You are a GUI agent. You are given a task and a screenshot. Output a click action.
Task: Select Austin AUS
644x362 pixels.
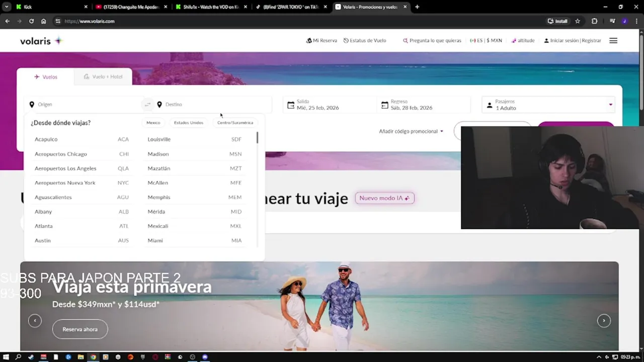82,240
